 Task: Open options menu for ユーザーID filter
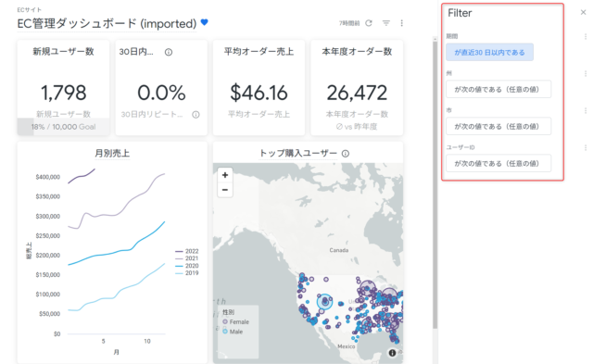click(585, 148)
